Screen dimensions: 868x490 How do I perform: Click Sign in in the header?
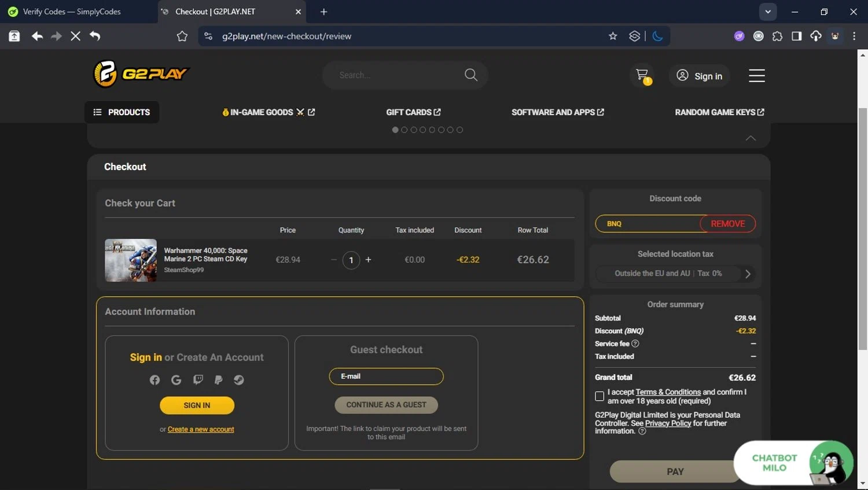(x=699, y=76)
